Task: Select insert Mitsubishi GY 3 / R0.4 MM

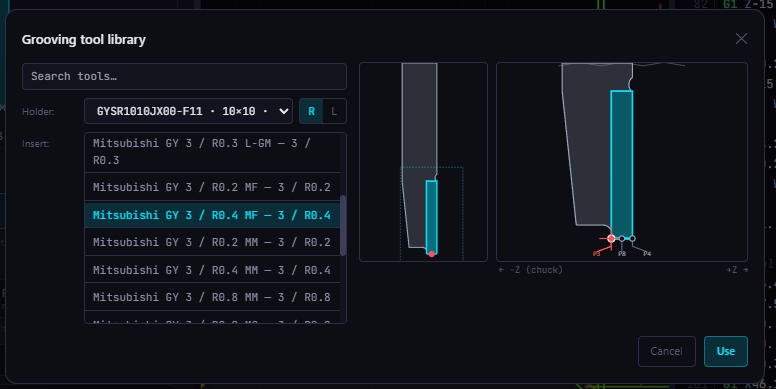Action: click(212, 269)
